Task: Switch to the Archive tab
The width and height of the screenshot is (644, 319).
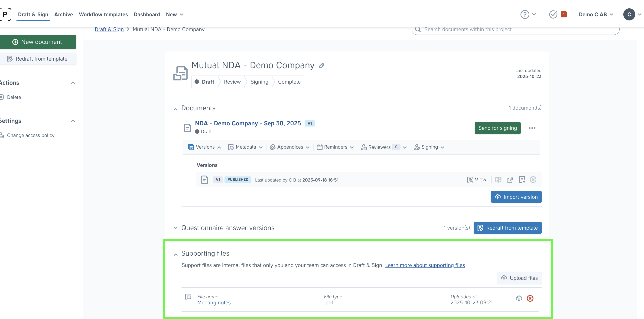Action: click(64, 14)
